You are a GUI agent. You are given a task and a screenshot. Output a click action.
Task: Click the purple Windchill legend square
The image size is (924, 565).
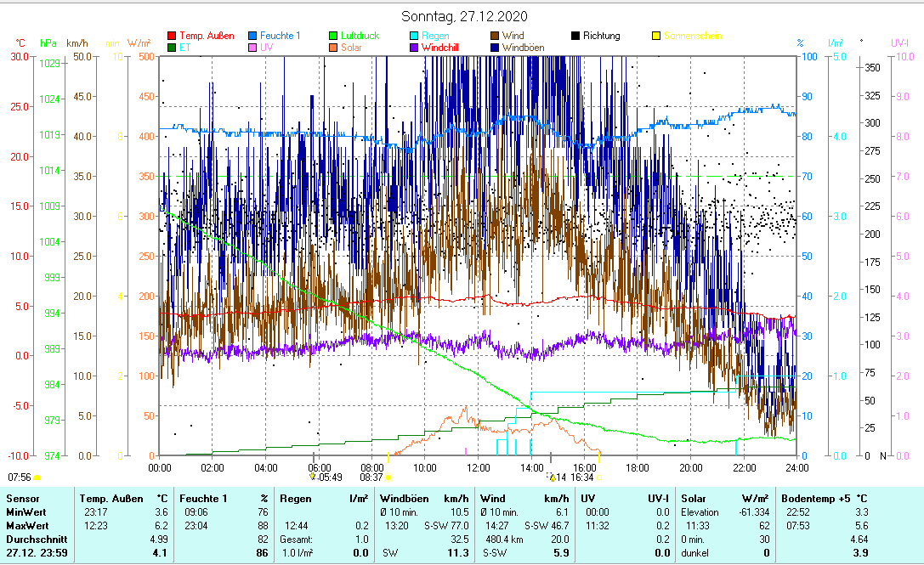[x=414, y=48]
